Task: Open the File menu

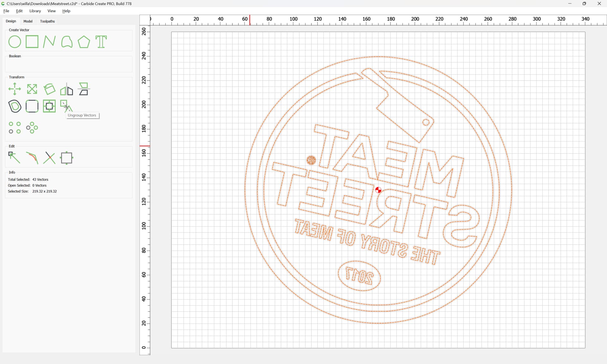Action: [6, 11]
